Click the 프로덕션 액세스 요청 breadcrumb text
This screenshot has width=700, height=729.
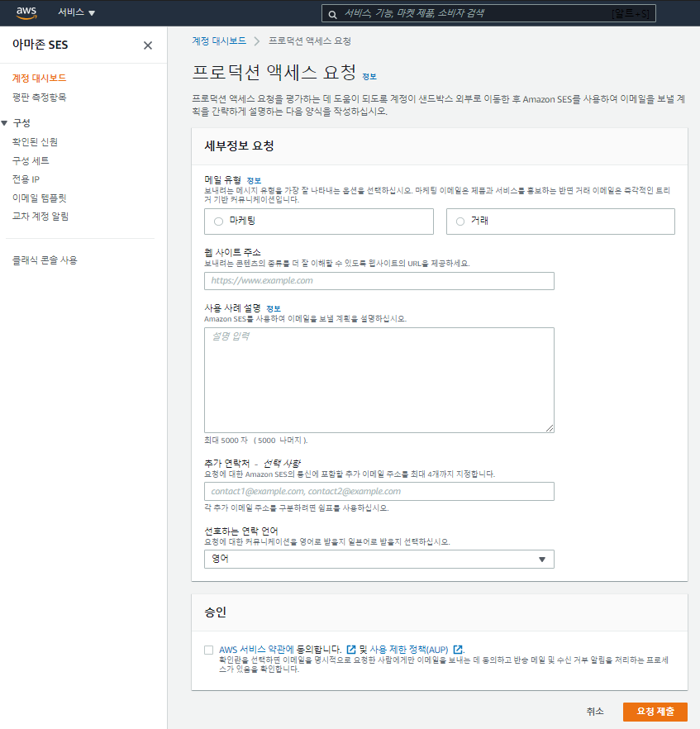[x=310, y=41]
